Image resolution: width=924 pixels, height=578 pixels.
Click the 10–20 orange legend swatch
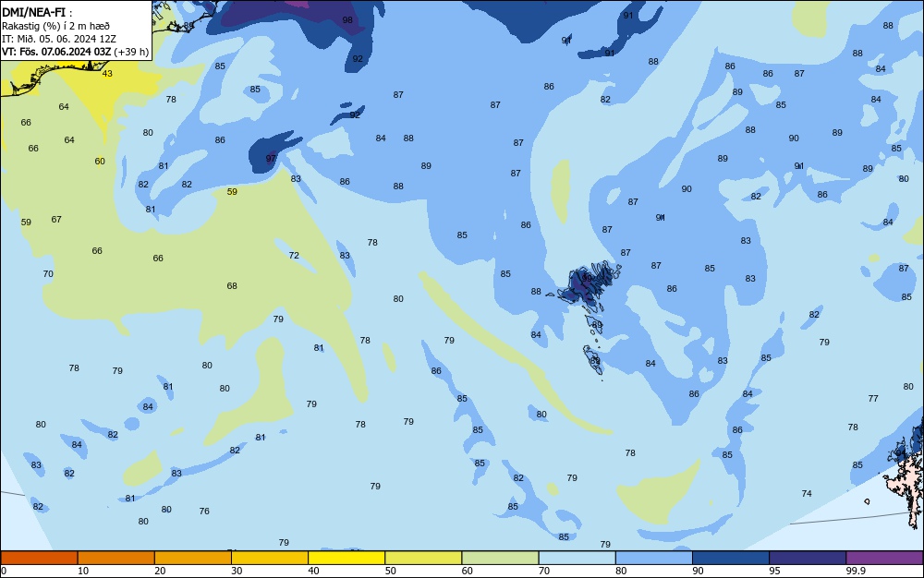pos(116,558)
